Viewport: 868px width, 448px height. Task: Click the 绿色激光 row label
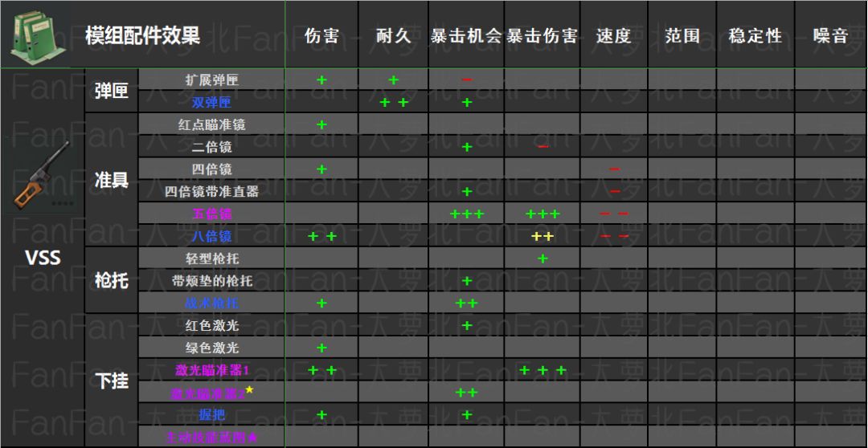tap(212, 348)
